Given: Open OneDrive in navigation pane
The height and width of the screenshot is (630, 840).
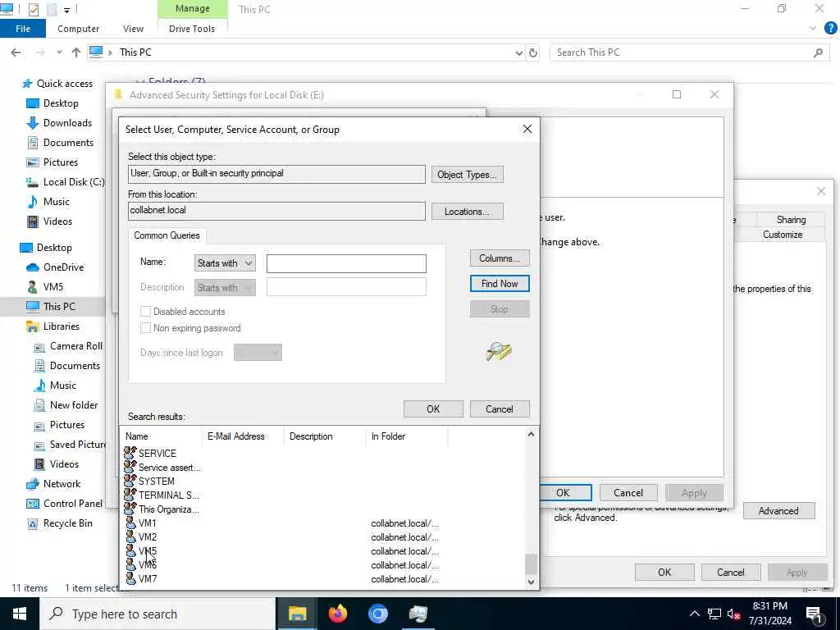Looking at the screenshot, I should tap(63, 267).
